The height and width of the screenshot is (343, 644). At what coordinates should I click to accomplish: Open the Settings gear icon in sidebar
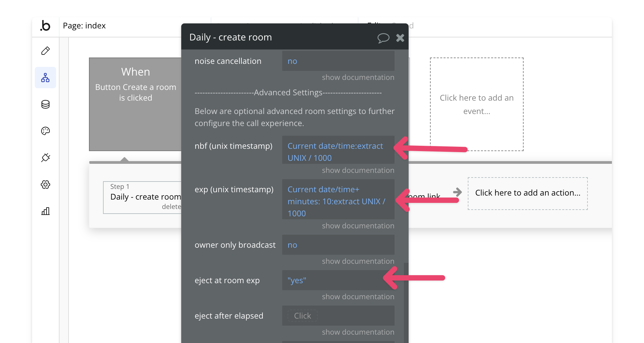coord(45,185)
